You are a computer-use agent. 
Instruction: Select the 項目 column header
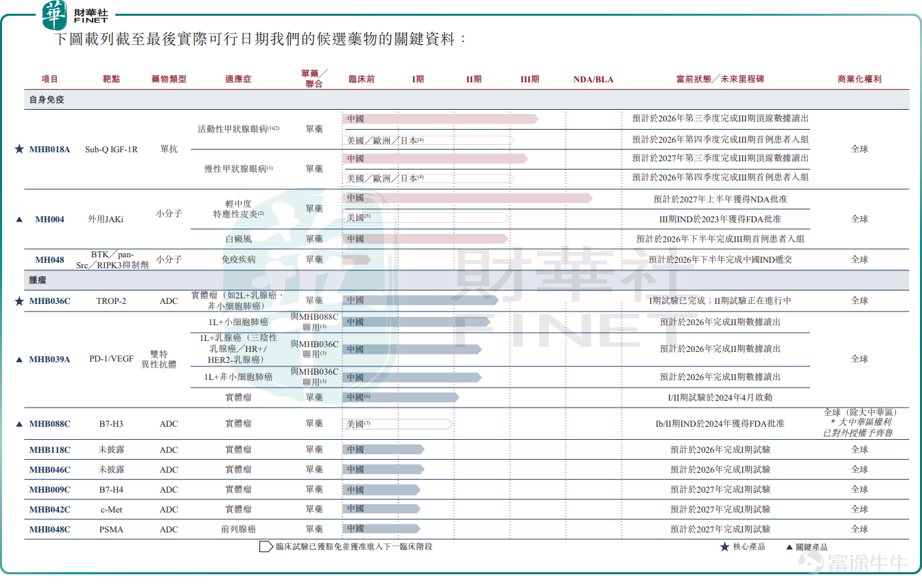(x=50, y=80)
